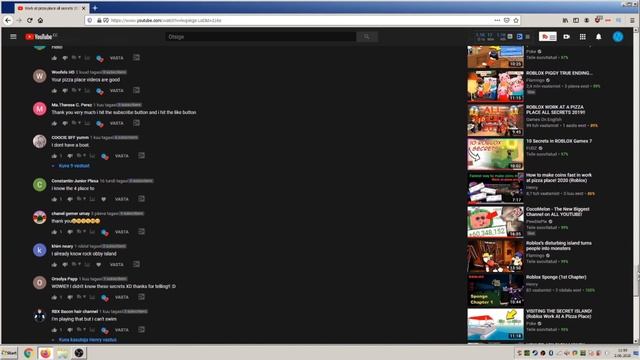
Task: Open '10 Secrets in ROBLOX Games 7' title
Action: tap(558, 141)
